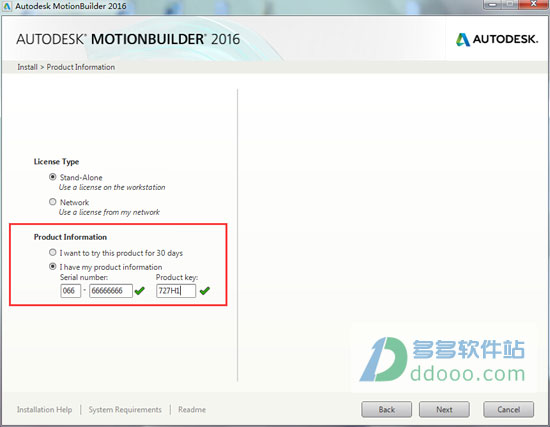Choose the 30-day trial option

pos(53,252)
